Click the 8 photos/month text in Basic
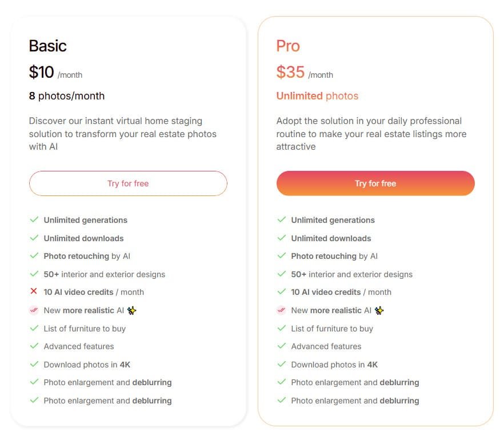Viewport: 504px width, 436px height. tap(67, 96)
